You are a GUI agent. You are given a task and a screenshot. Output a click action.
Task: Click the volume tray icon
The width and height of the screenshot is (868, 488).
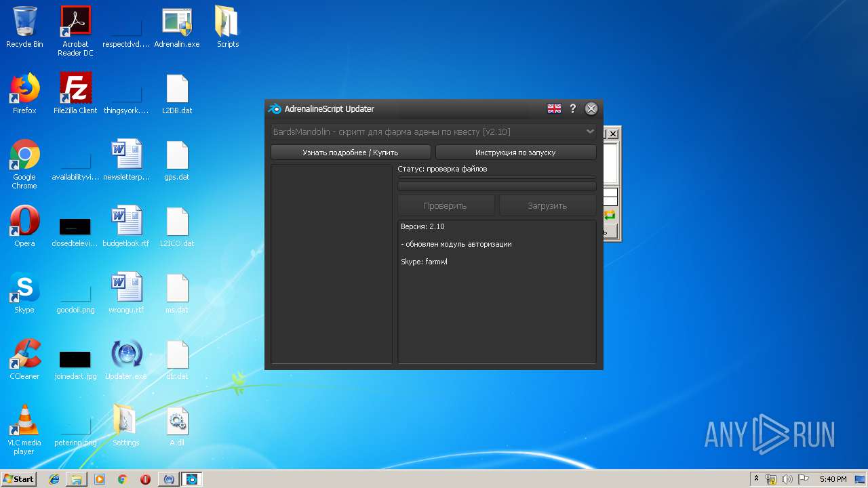[787, 479]
